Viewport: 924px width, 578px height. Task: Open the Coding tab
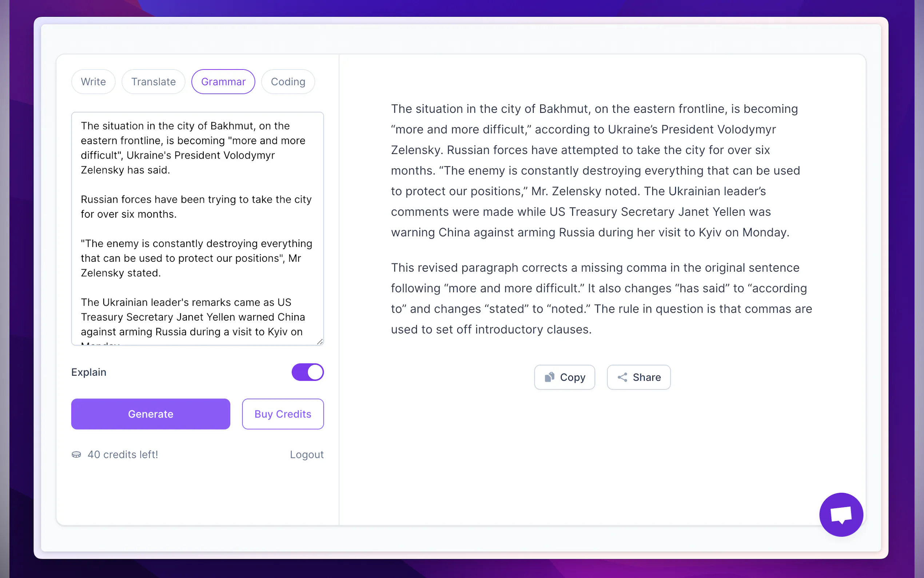288,82
